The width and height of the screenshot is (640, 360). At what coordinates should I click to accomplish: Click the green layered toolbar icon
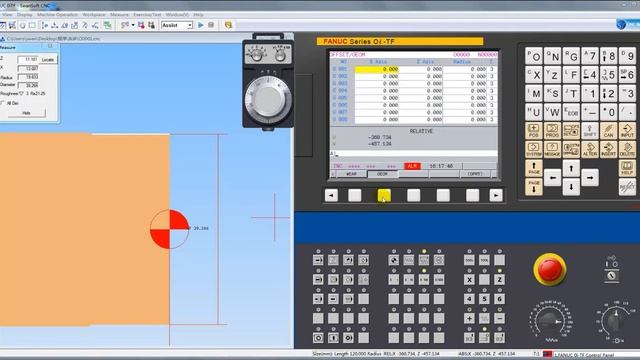point(107,25)
